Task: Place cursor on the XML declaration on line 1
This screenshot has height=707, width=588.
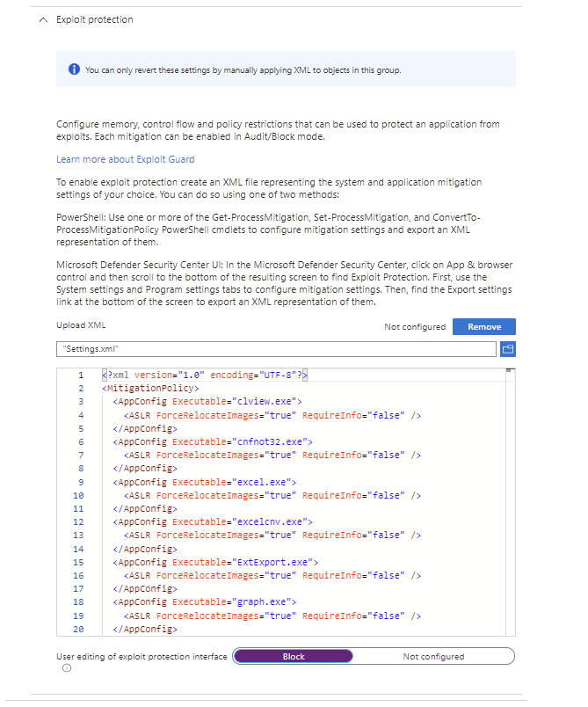Action: [x=204, y=375]
